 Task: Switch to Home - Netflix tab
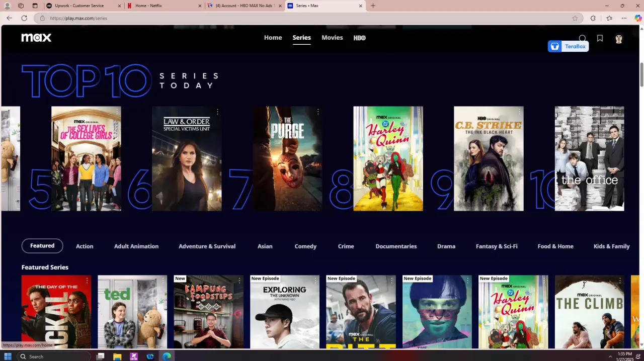point(164,6)
